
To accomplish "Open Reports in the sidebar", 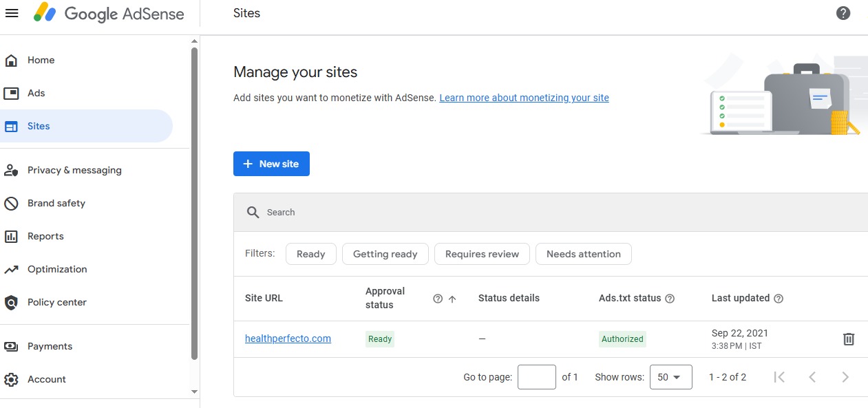I will click(x=86, y=237).
